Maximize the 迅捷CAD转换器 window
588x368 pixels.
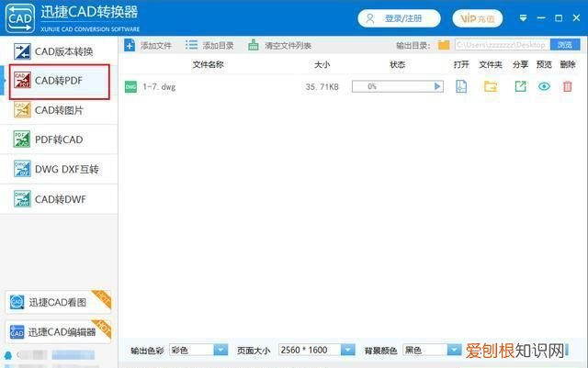tap(559, 18)
